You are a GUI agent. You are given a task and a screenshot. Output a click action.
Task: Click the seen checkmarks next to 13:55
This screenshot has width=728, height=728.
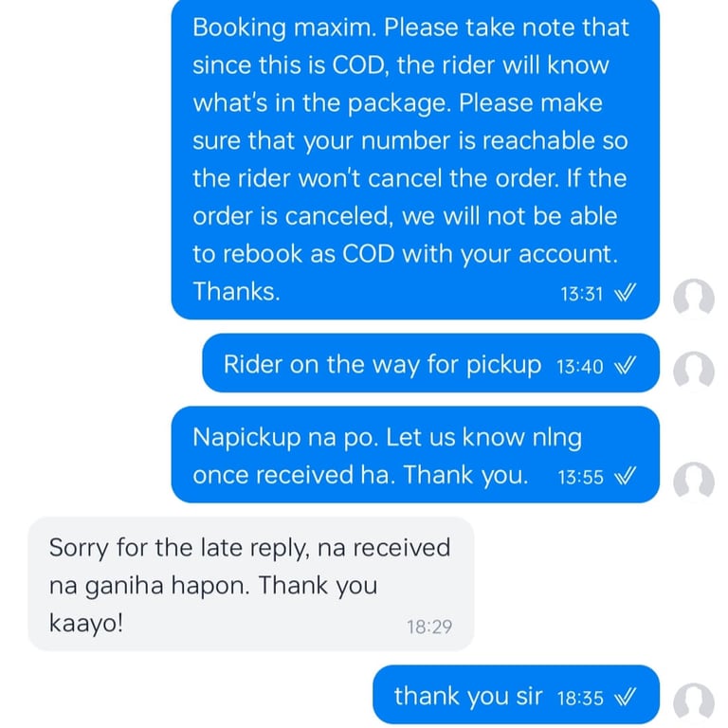[624, 477]
